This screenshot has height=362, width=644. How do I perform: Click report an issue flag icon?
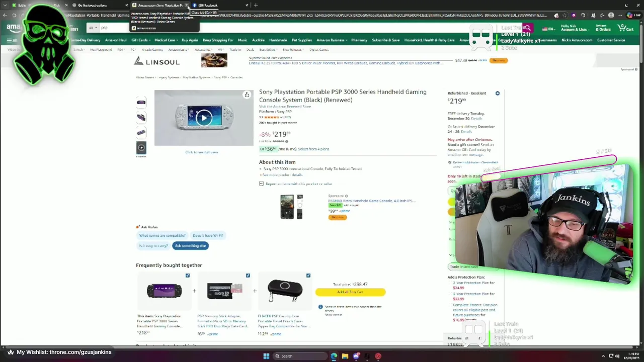coord(261,184)
